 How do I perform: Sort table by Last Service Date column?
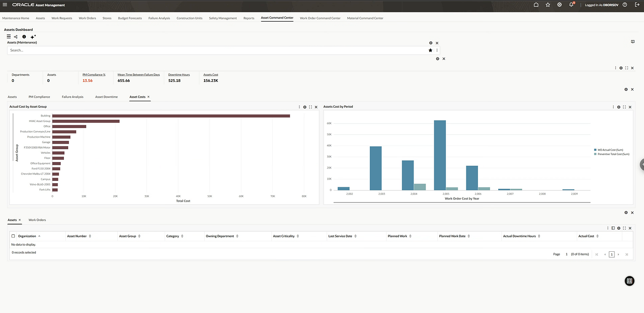pos(356,236)
